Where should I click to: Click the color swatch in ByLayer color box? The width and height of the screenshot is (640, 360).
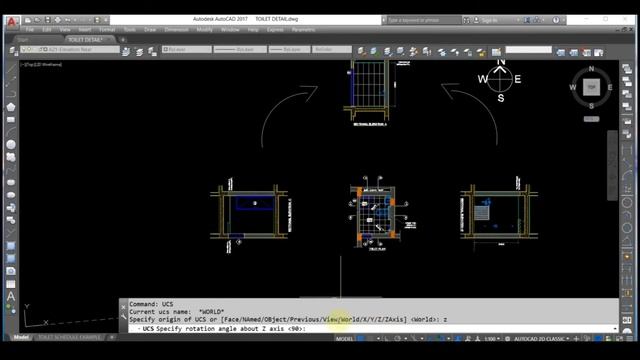[x=166, y=49]
